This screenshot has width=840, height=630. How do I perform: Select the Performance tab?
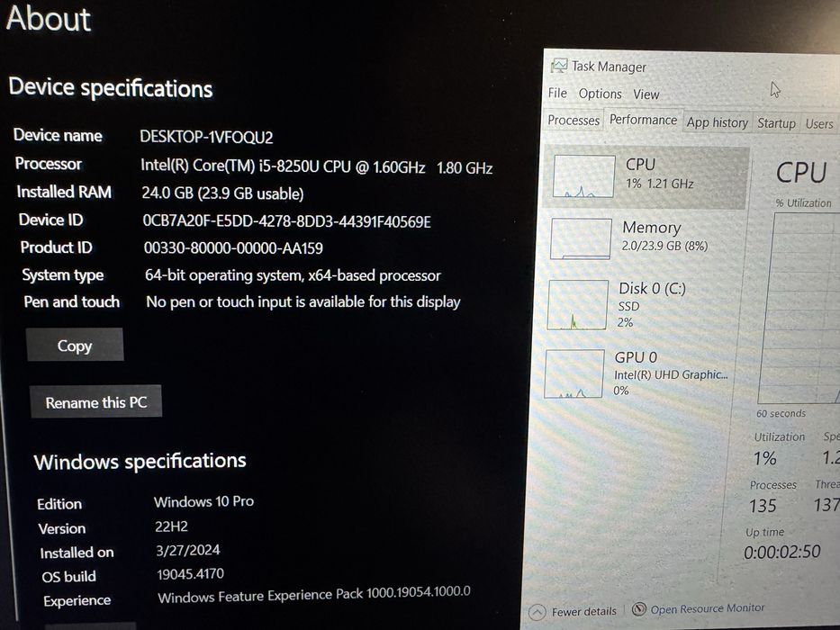[x=643, y=120]
